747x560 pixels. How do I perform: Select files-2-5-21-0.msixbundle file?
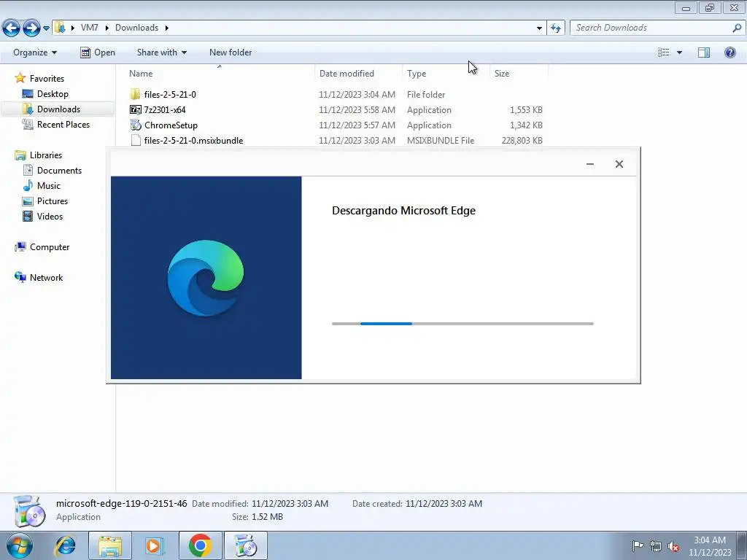coord(193,141)
